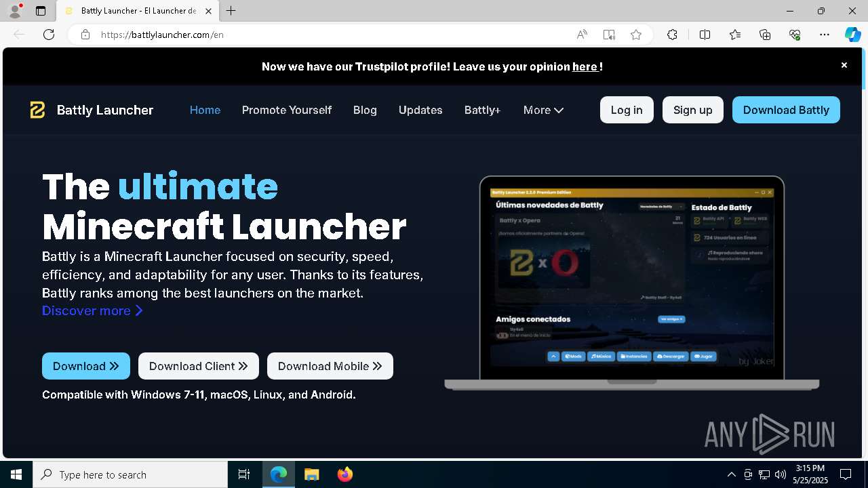Screen dimensions: 868x488
Task: Open volume control in system tray
Action: pos(781,474)
